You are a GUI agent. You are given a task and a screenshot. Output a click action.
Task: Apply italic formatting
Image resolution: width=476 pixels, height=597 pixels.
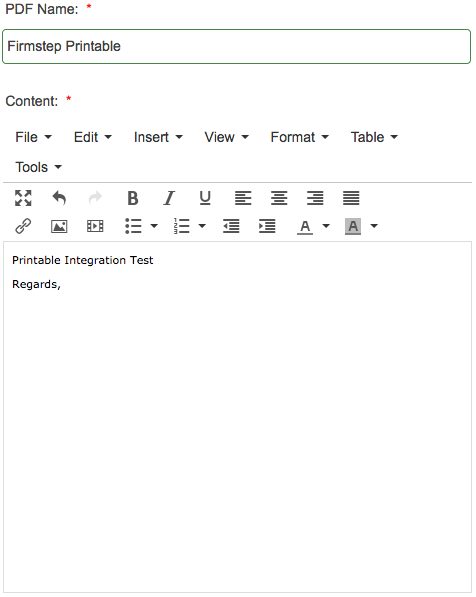tap(169, 198)
